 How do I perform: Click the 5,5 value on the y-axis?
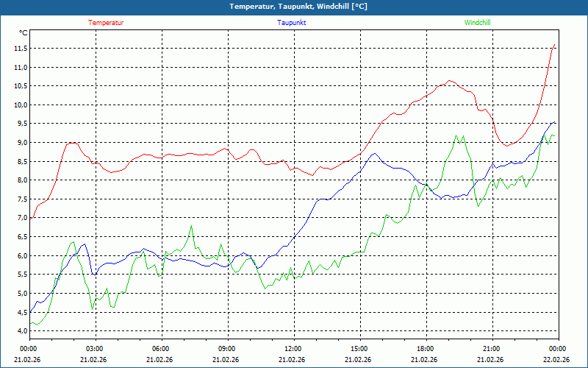pyautogui.click(x=20, y=275)
